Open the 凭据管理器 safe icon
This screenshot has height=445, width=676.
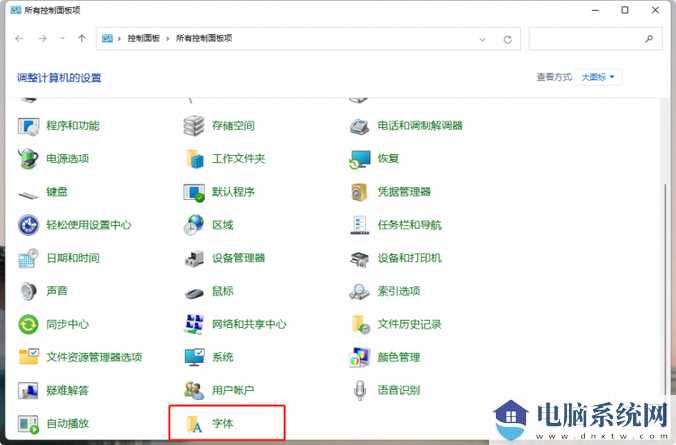click(359, 192)
